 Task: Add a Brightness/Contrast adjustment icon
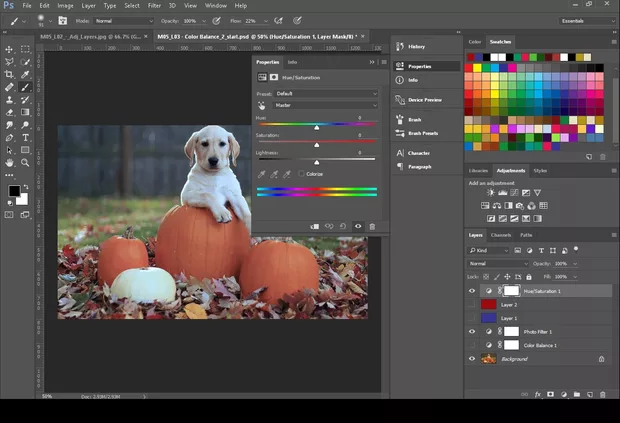pyautogui.click(x=491, y=193)
